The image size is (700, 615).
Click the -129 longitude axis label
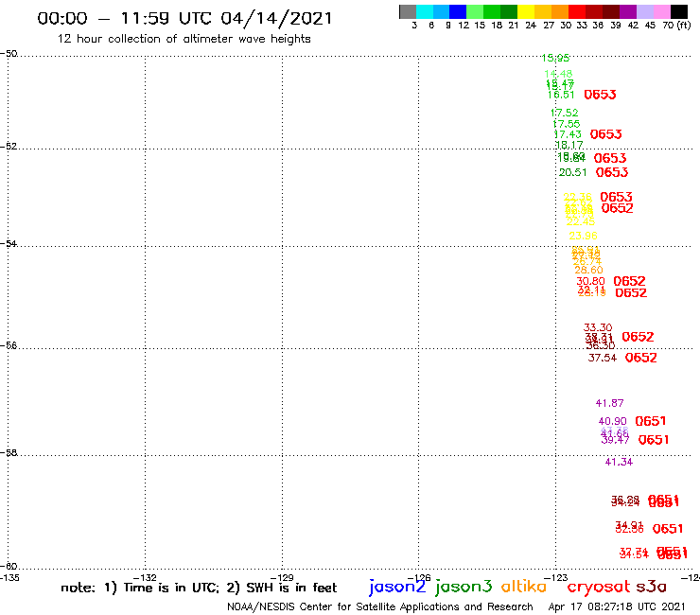(x=282, y=577)
